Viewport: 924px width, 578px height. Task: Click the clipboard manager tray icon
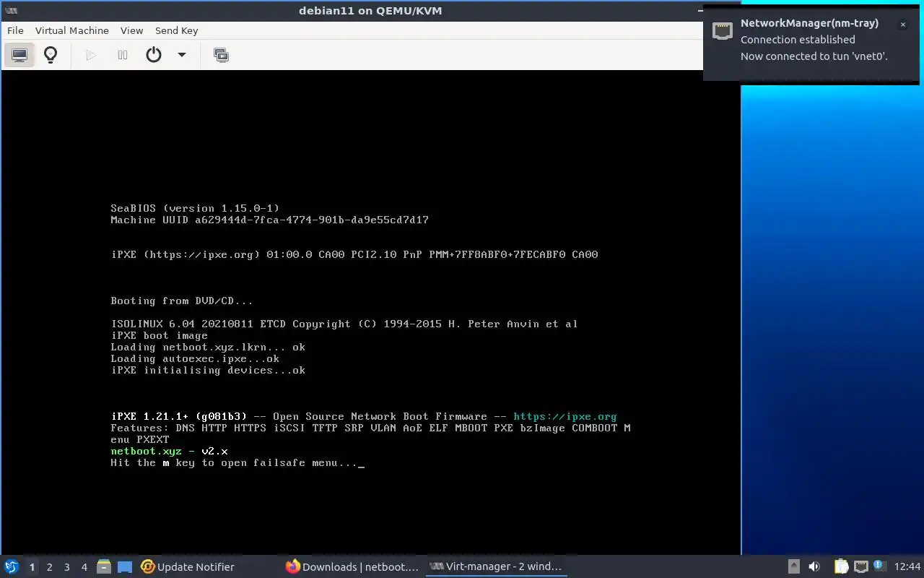pyautogui.click(x=841, y=567)
